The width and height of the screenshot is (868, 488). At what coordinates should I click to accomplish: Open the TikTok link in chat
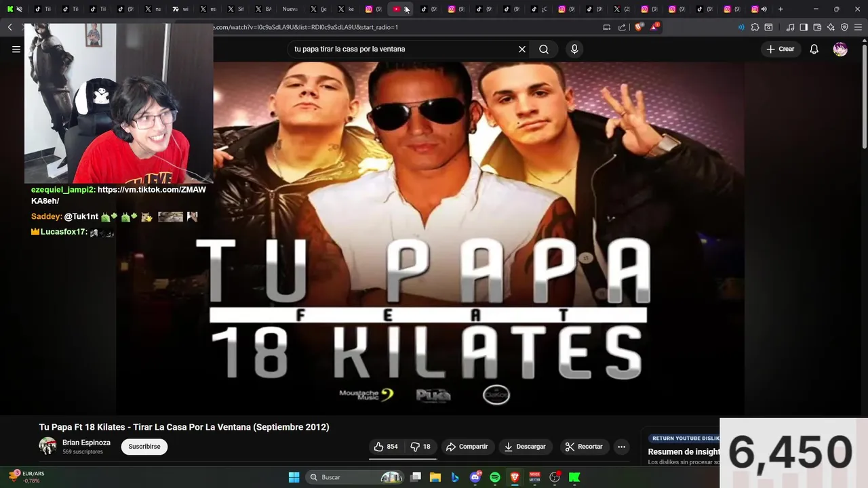[x=119, y=195]
